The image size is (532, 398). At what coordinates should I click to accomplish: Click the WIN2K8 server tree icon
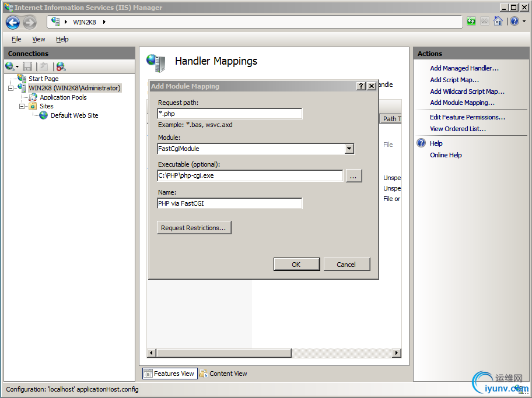pos(22,88)
